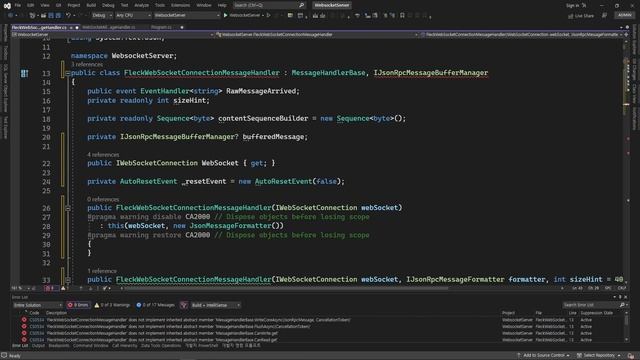This screenshot has height=360, width=640.
Task: Start debugging with green play icon
Action: pyautogui.click(x=225, y=16)
